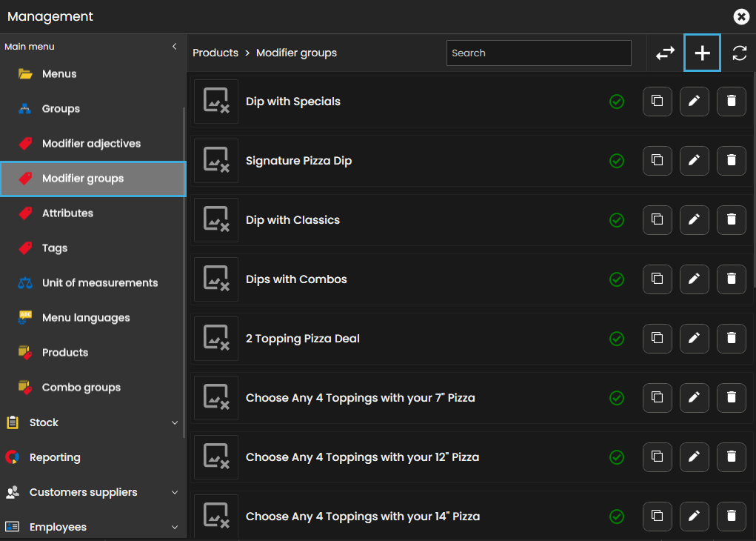Image resolution: width=756 pixels, height=541 pixels.
Task: Open Modifier adjectives in sidebar
Action: pyautogui.click(x=90, y=144)
